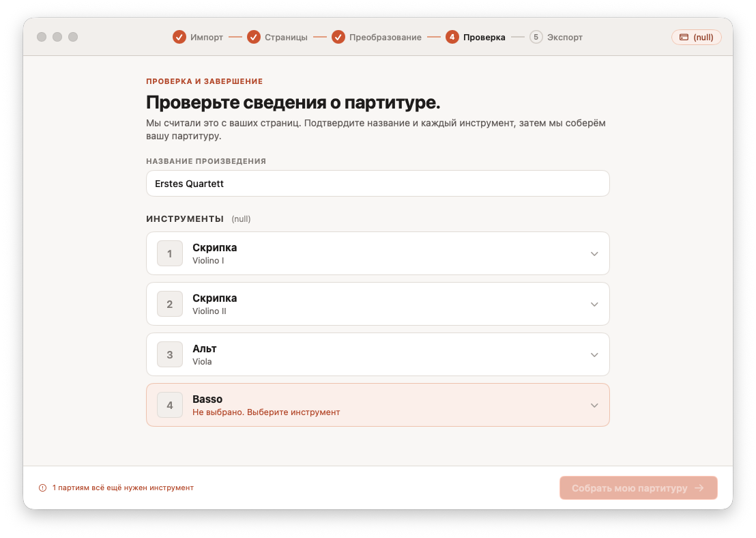
Task: Select the Скрипка name in the Violino I row
Action: [x=214, y=248]
